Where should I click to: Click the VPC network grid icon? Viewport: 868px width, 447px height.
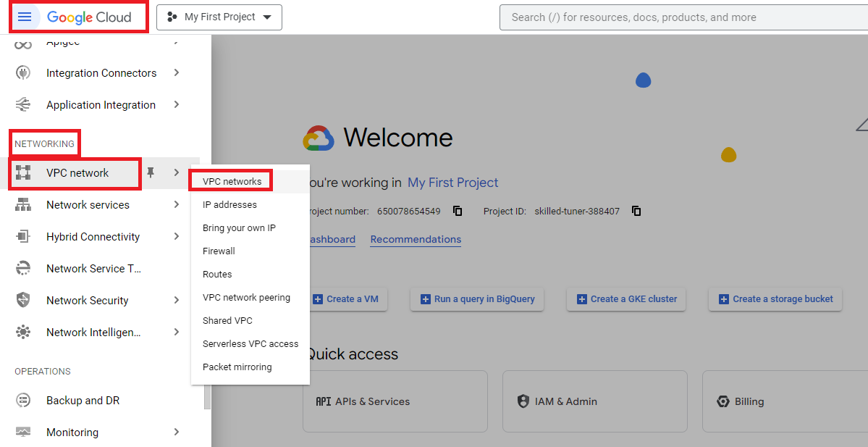(x=22, y=173)
